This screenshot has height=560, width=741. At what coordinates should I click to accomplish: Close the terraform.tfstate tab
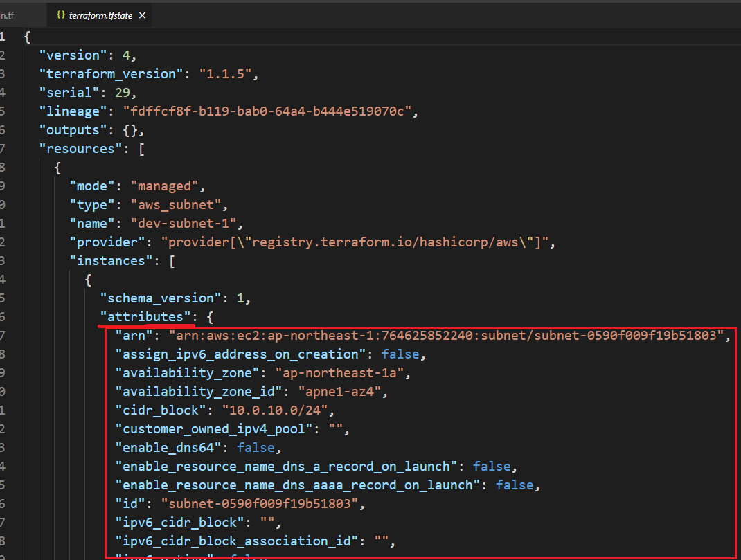click(143, 14)
